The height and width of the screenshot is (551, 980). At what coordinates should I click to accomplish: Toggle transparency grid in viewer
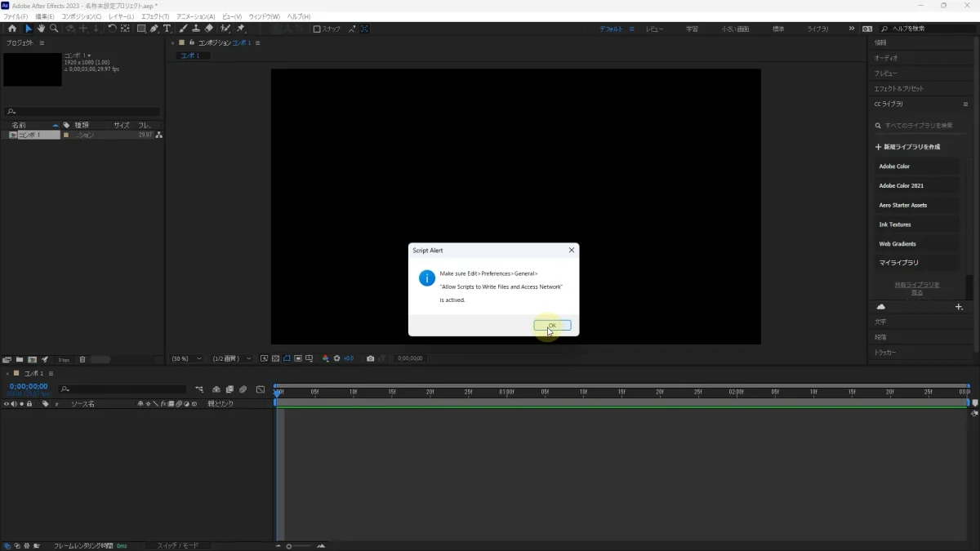(275, 358)
